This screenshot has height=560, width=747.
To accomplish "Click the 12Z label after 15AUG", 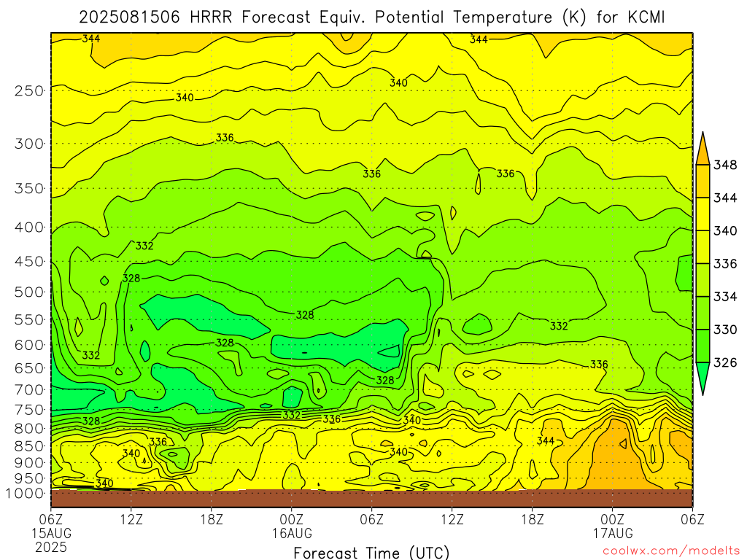I will pyautogui.click(x=131, y=518).
